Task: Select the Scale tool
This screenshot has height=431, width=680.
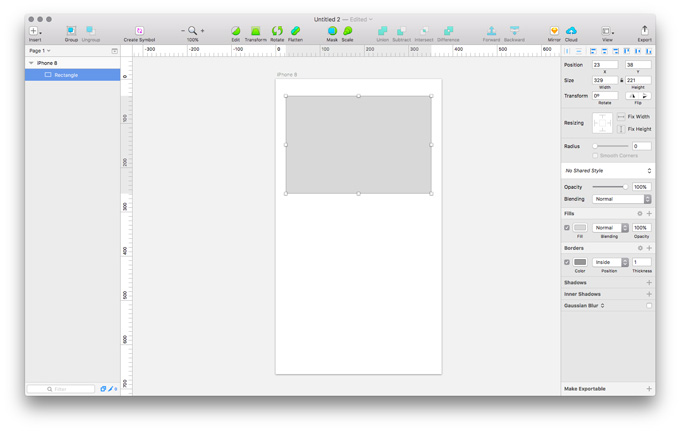Action: point(348,31)
